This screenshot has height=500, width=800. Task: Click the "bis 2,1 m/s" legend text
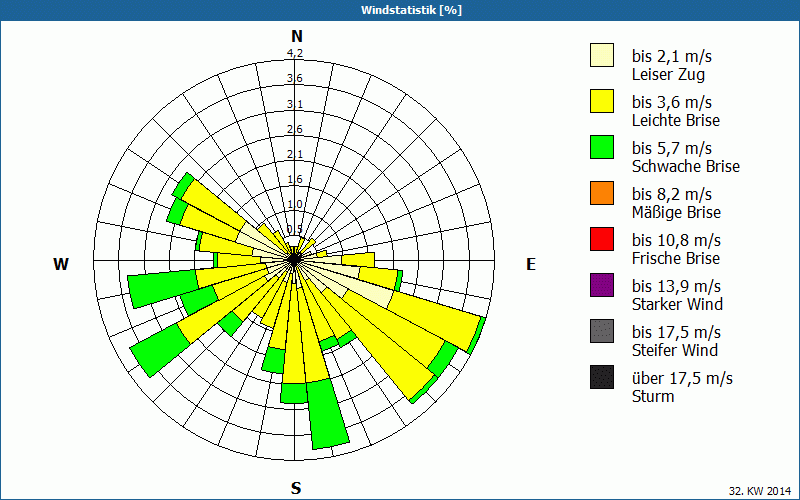[x=671, y=56]
